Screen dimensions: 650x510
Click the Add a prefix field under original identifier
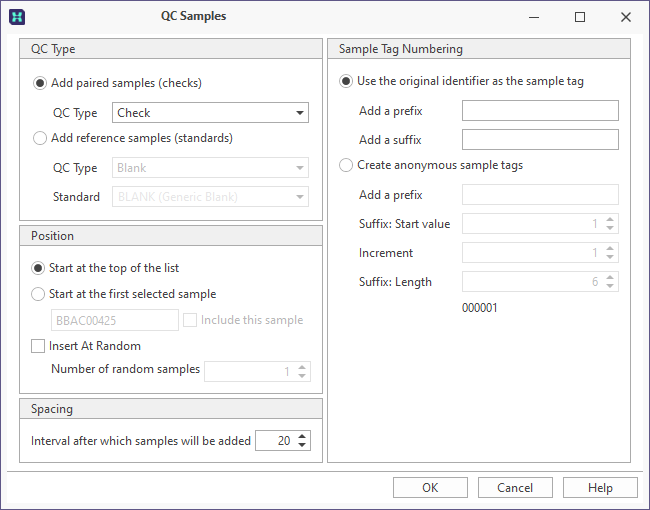(x=540, y=111)
